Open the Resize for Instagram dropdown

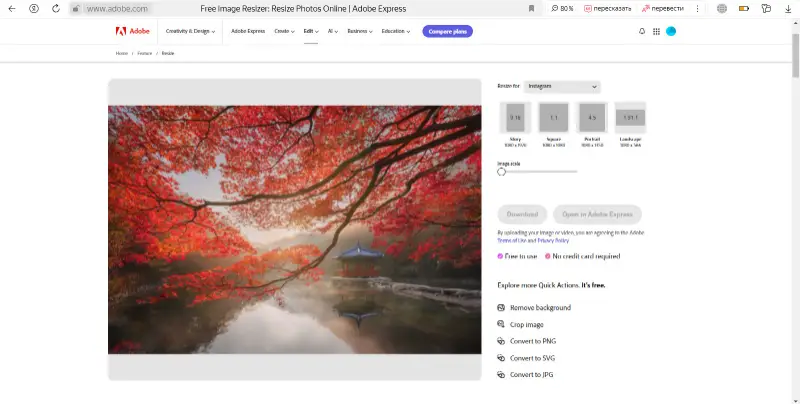[x=562, y=86]
